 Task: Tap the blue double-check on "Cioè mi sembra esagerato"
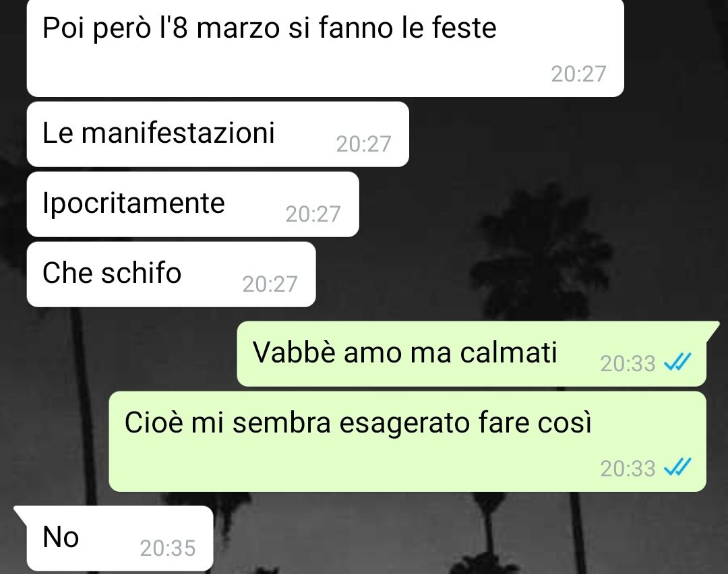(x=678, y=468)
